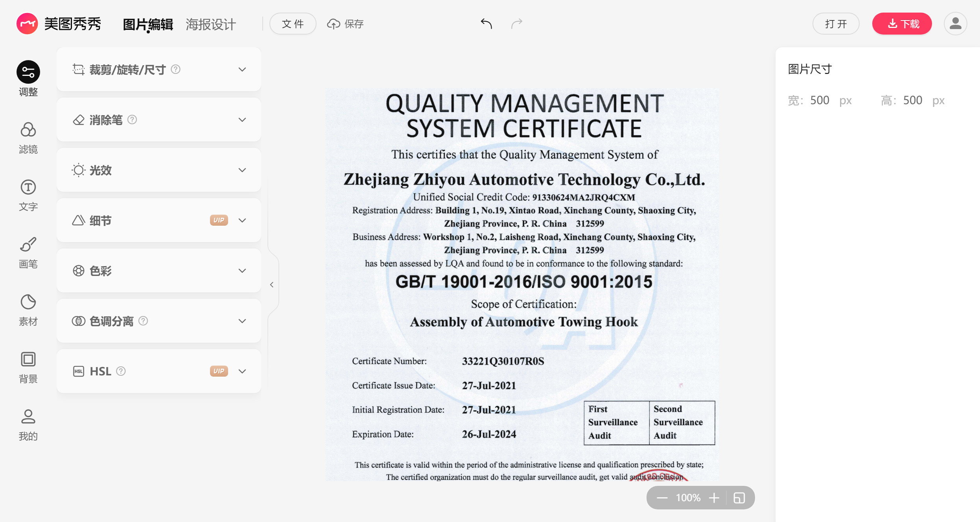
Task: Click the fit-to-screen icon in zoom bar
Action: tap(739, 498)
